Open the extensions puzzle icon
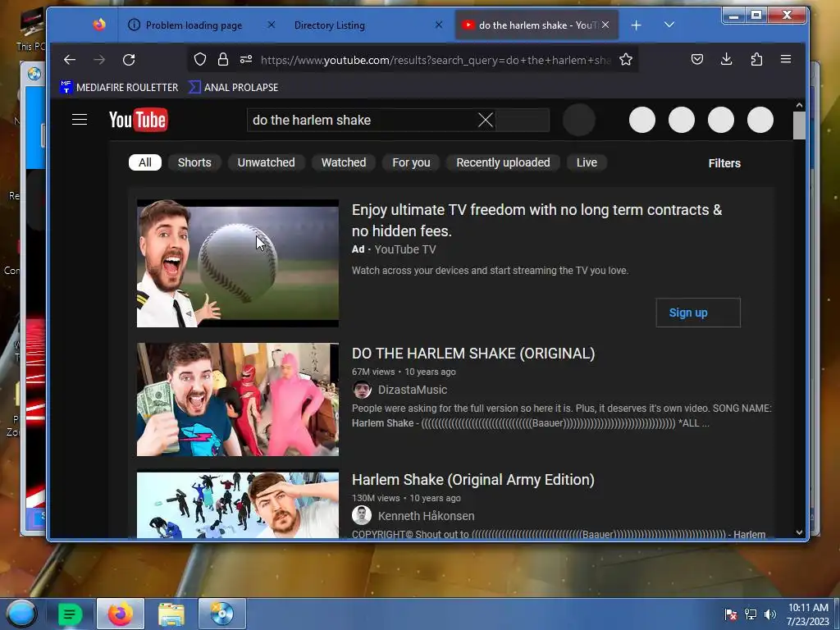The image size is (840, 630). (x=756, y=59)
